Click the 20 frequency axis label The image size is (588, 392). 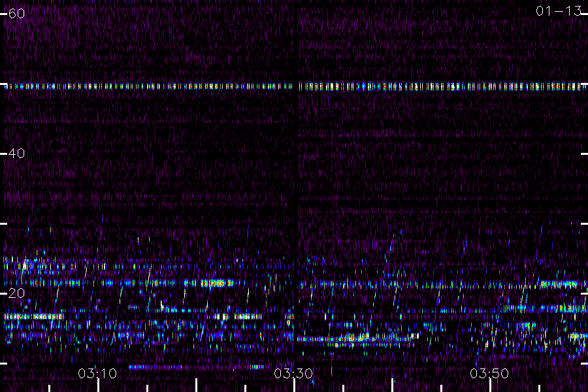coord(16,293)
